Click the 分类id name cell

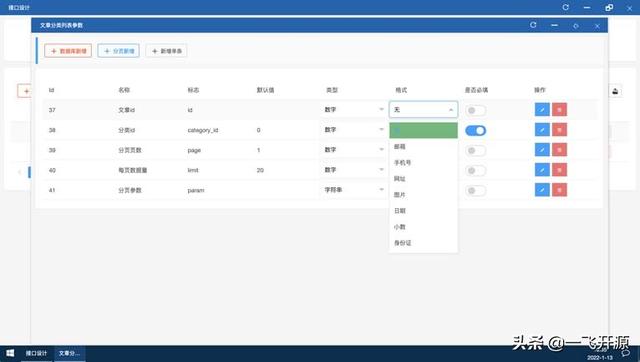[x=127, y=130]
